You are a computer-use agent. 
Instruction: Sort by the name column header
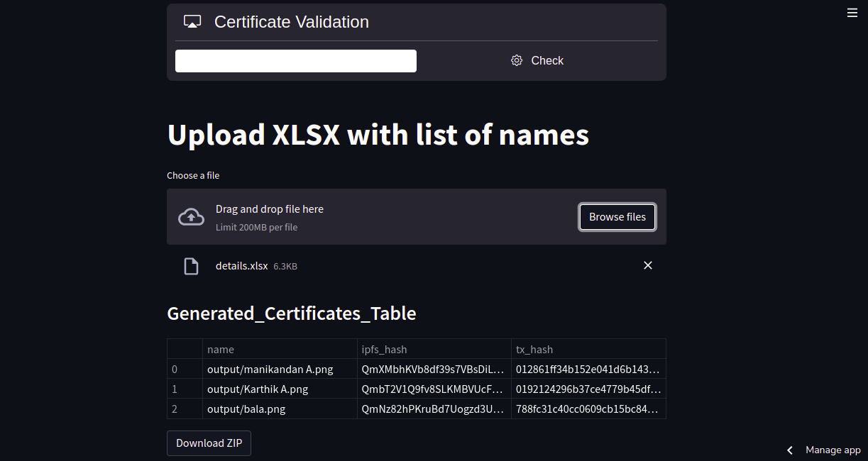pyautogui.click(x=280, y=349)
